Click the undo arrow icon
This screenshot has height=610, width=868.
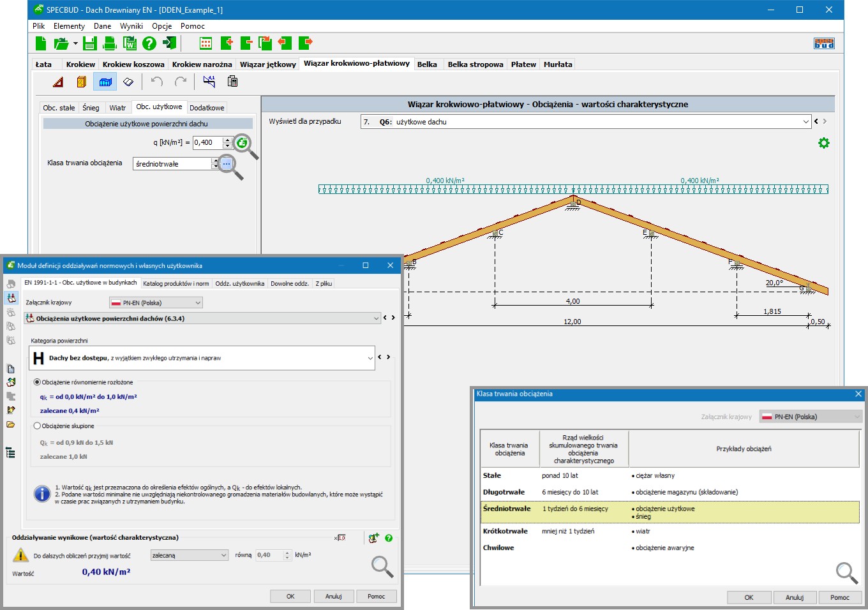pos(157,82)
